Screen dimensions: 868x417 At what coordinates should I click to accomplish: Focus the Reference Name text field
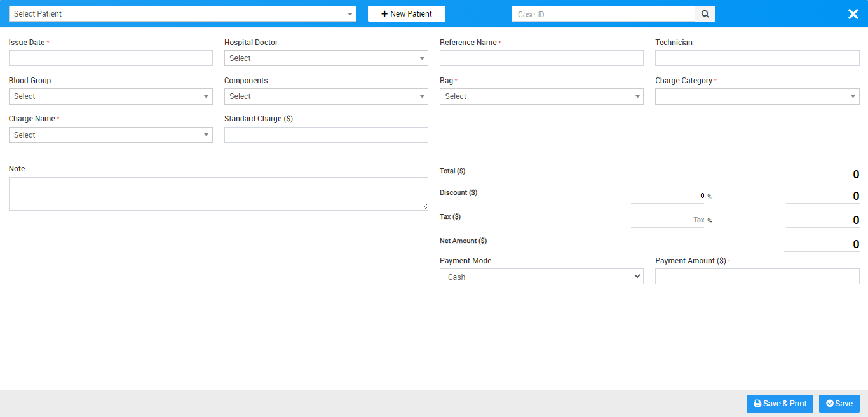pyautogui.click(x=541, y=58)
